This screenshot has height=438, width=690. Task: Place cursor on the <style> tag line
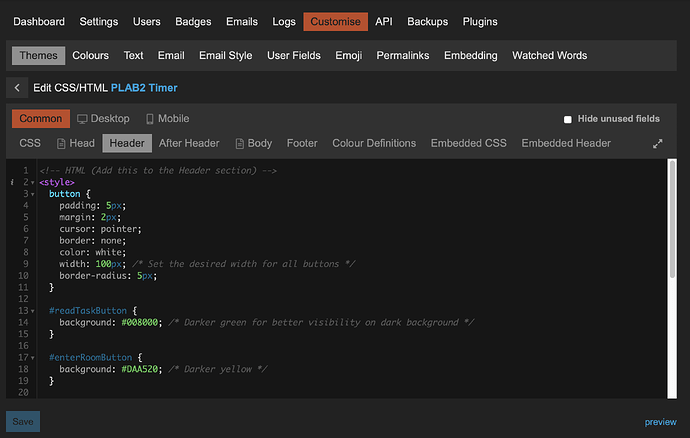57,182
